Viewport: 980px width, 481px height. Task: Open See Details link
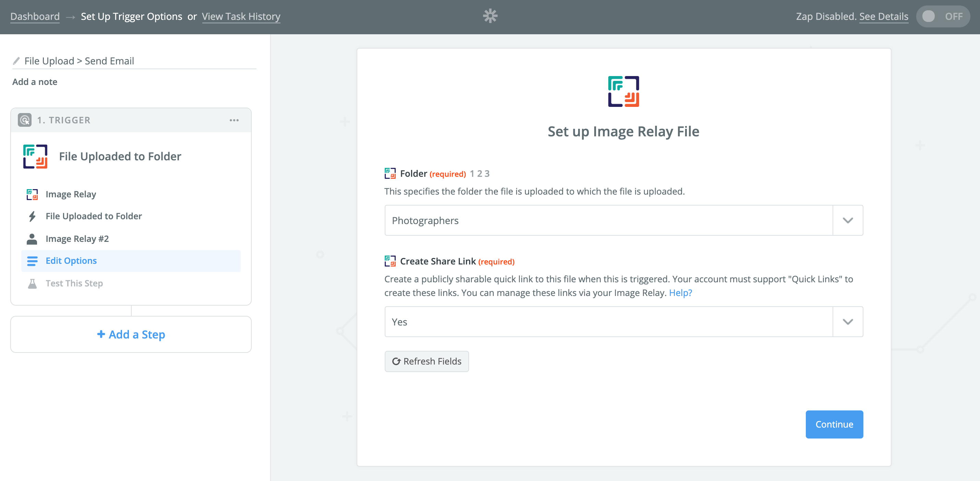[x=883, y=16]
